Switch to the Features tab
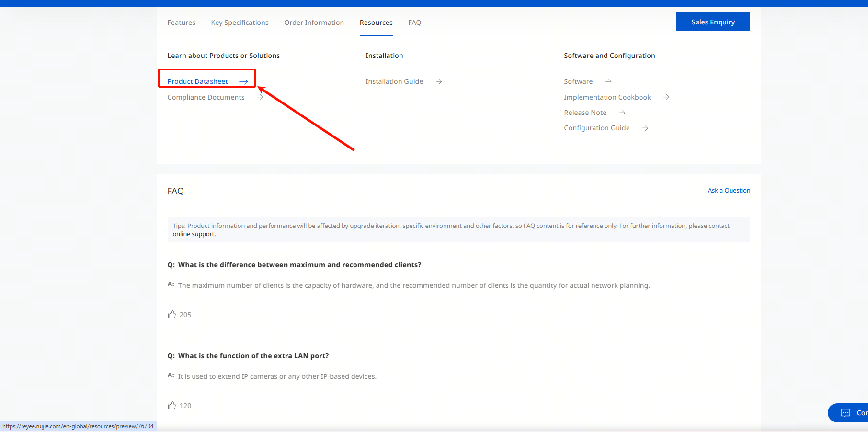The image size is (868, 432). tap(181, 23)
